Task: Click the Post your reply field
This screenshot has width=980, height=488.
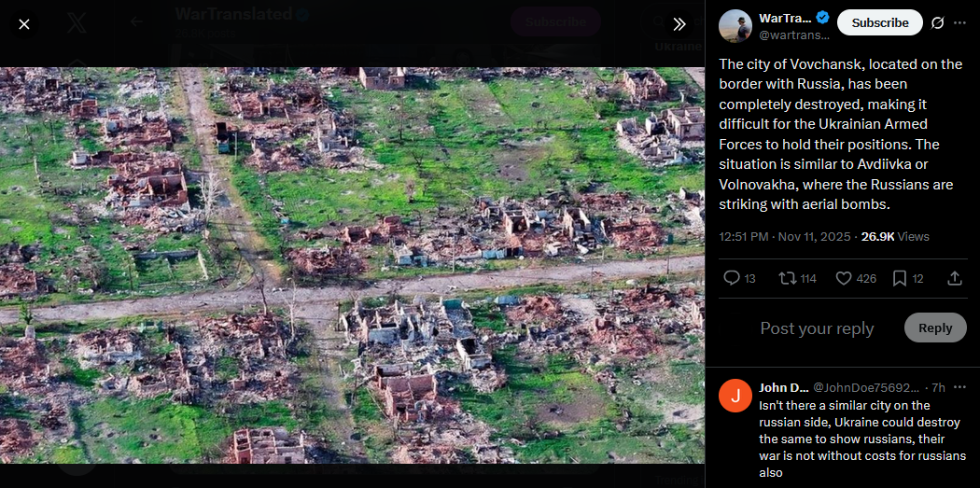Action: point(817,328)
